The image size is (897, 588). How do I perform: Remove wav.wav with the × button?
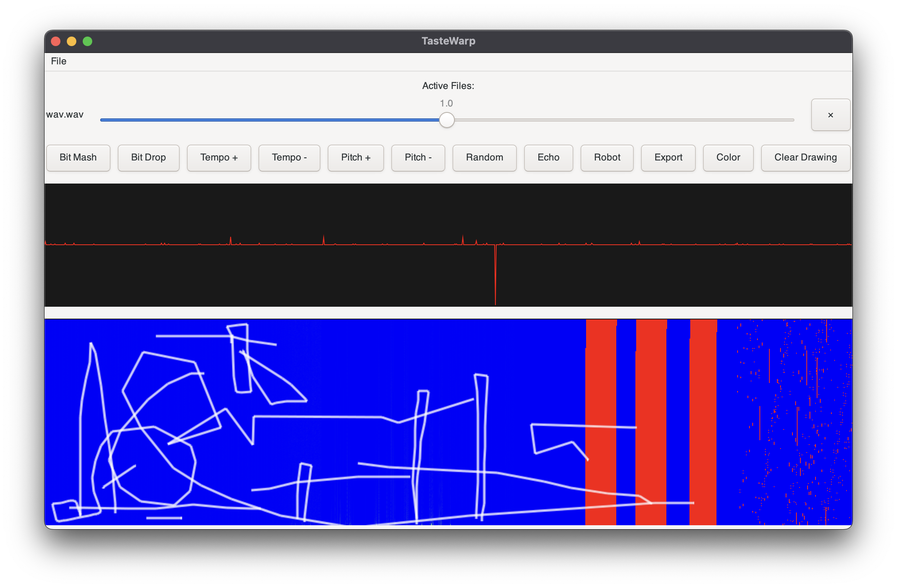tap(830, 115)
